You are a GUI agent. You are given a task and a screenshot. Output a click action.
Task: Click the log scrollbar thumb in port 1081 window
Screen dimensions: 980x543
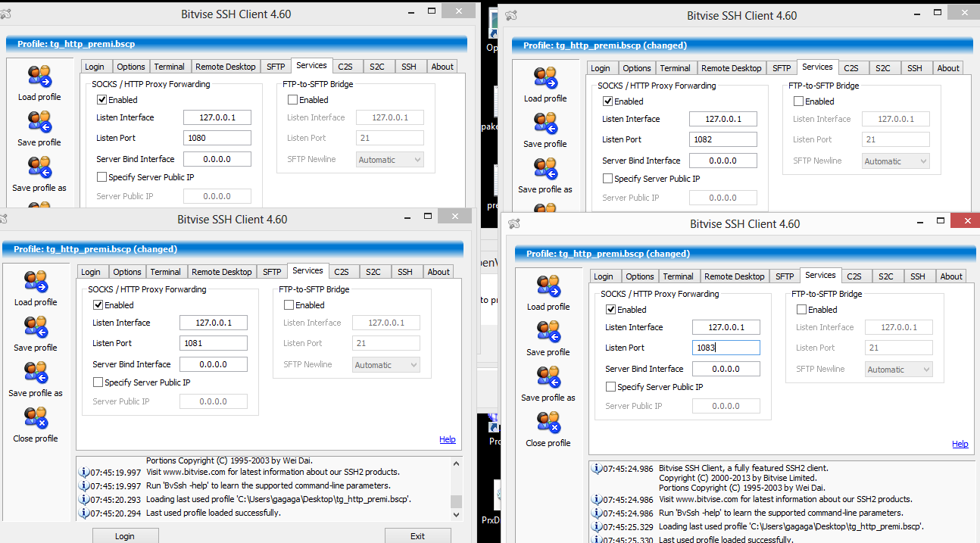456,501
